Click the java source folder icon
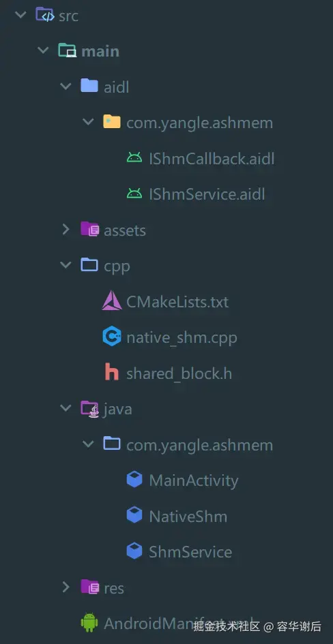This screenshot has height=644, width=333. tap(89, 409)
